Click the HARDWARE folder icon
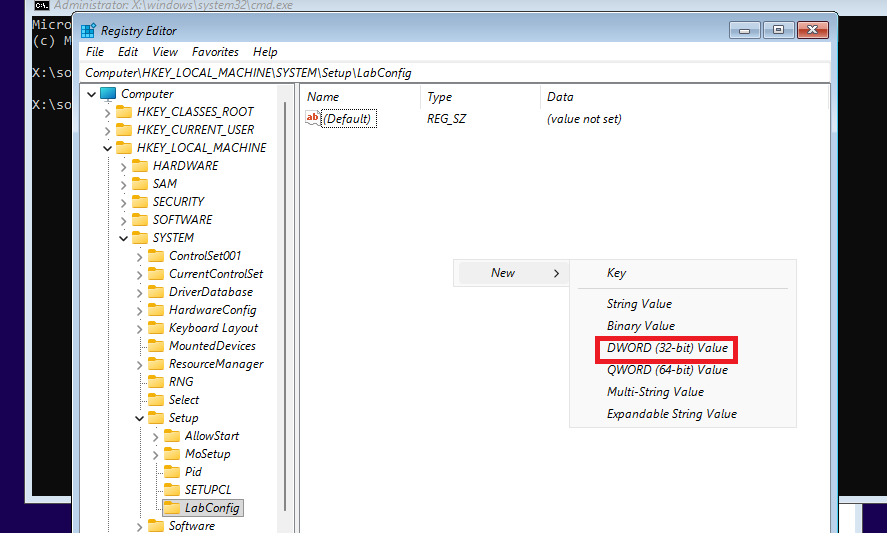The height and width of the screenshot is (533, 887). pos(140,166)
